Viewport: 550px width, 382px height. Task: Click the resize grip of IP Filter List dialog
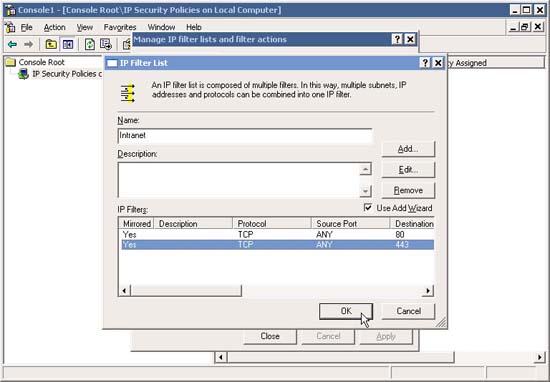point(441,322)
